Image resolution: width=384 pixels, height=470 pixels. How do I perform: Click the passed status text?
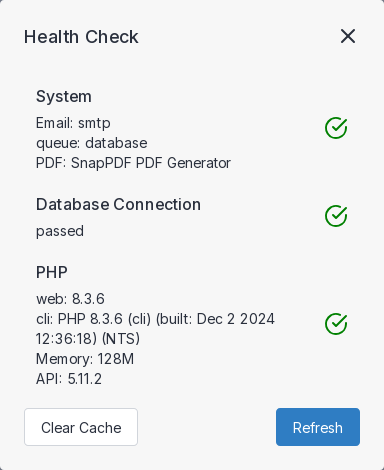[x=60, y=231]
